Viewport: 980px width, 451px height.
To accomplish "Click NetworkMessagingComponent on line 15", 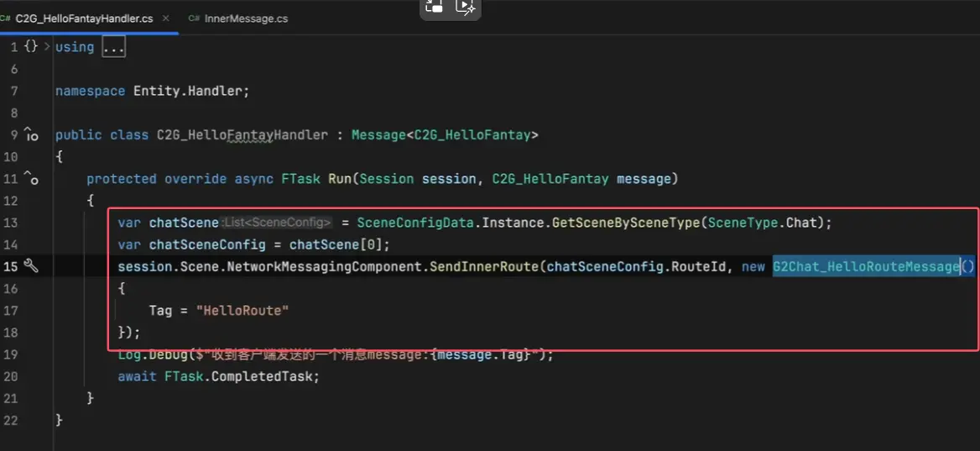I will click(325, 267).
